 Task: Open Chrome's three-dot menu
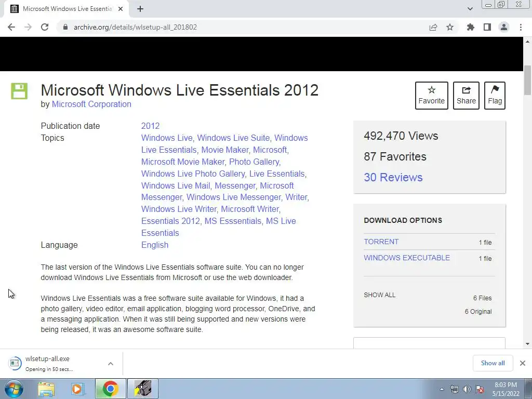(521, 27)
